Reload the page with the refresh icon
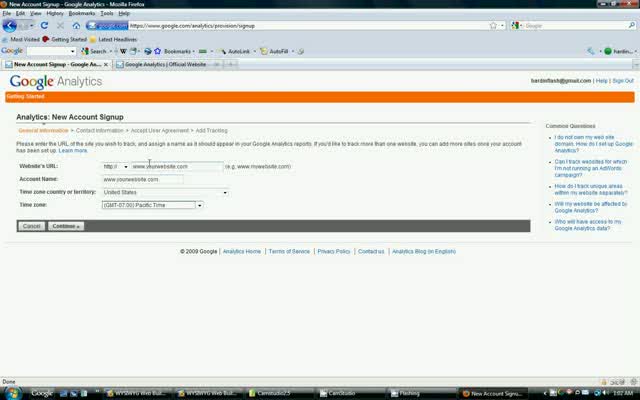 click(x=44, y=25)
